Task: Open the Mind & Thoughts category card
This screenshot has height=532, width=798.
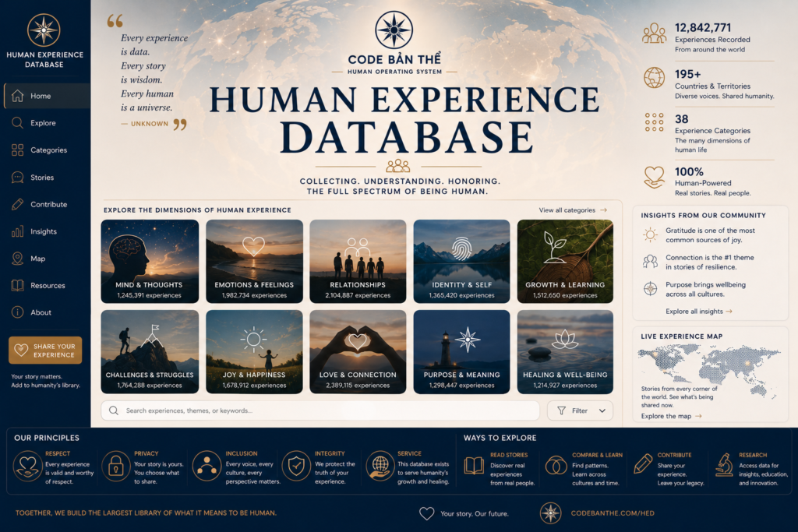Action: (150, 262)
